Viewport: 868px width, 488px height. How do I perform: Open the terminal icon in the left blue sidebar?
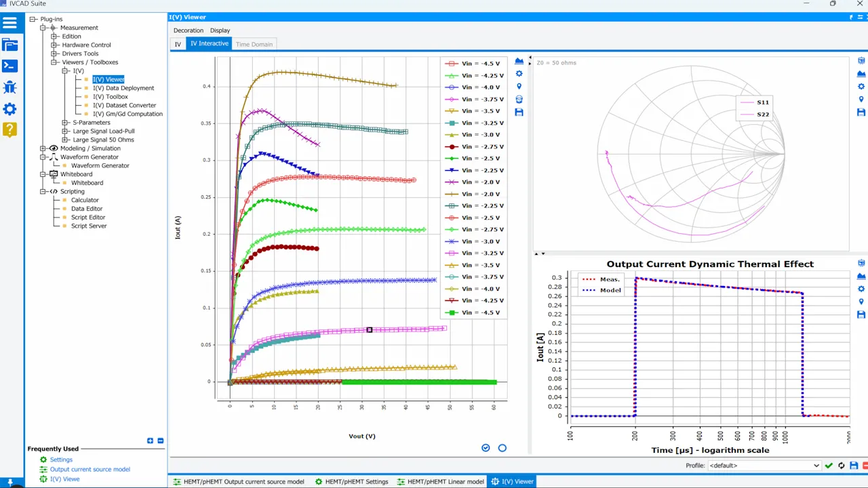tap(10, 66)
